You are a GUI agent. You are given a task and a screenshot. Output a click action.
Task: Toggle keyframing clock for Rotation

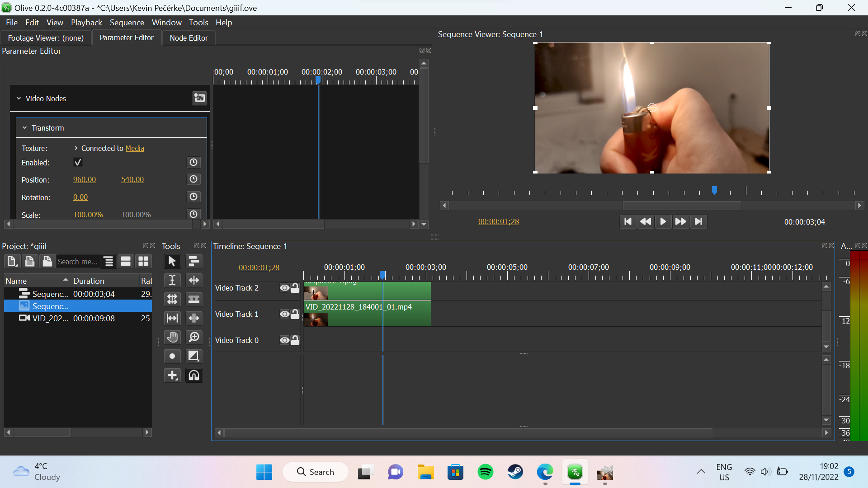click(193, 197)
